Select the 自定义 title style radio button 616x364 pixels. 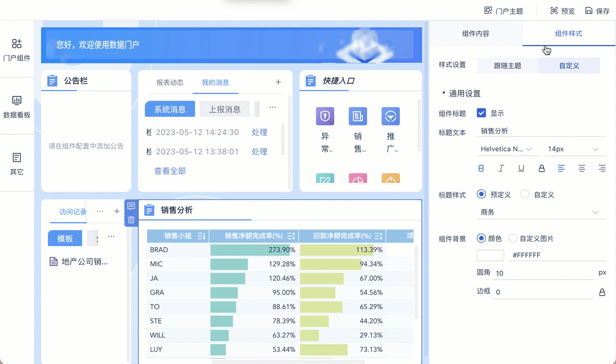click(x=525, y=194)
